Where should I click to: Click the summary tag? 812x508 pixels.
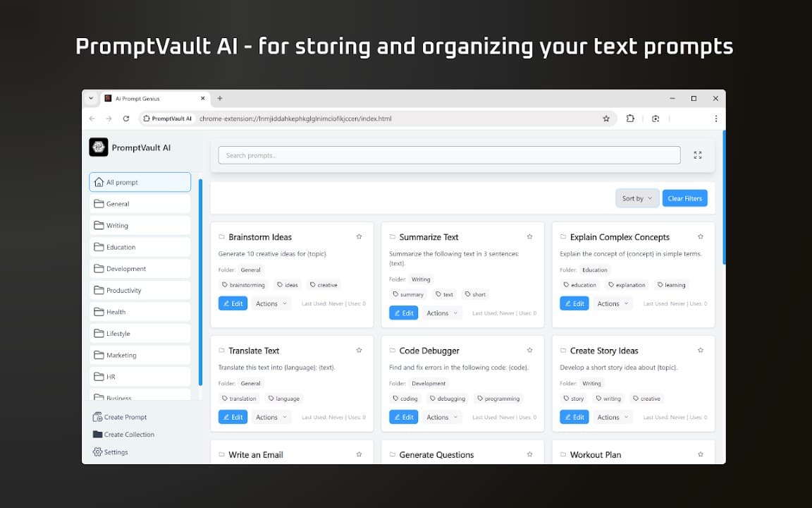(x=408, y=294)
